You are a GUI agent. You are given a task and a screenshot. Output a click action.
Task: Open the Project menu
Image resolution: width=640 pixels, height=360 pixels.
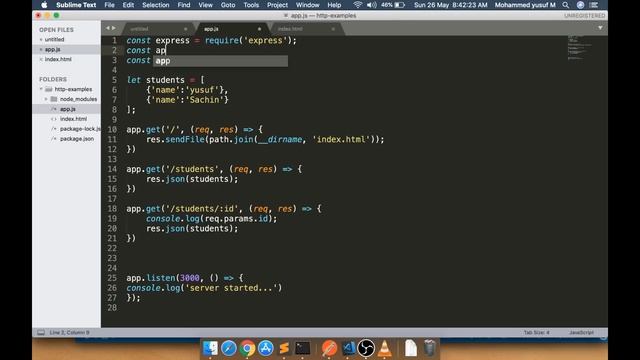click(x=277, y=5)
